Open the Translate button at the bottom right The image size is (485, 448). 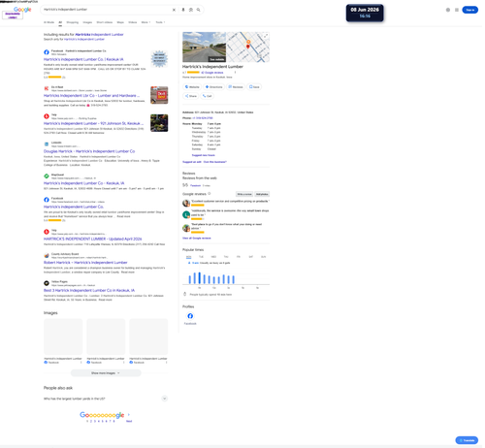click(x=467, y=440)
